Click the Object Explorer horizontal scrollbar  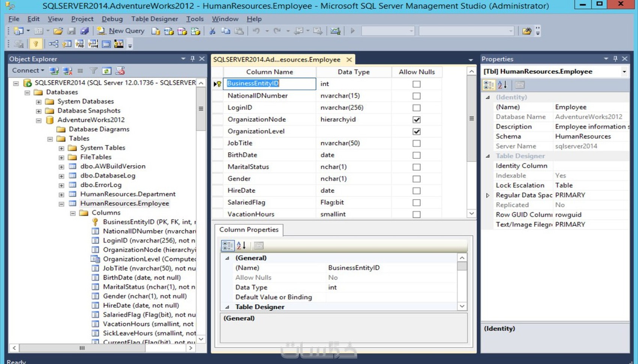pos(82,348)
